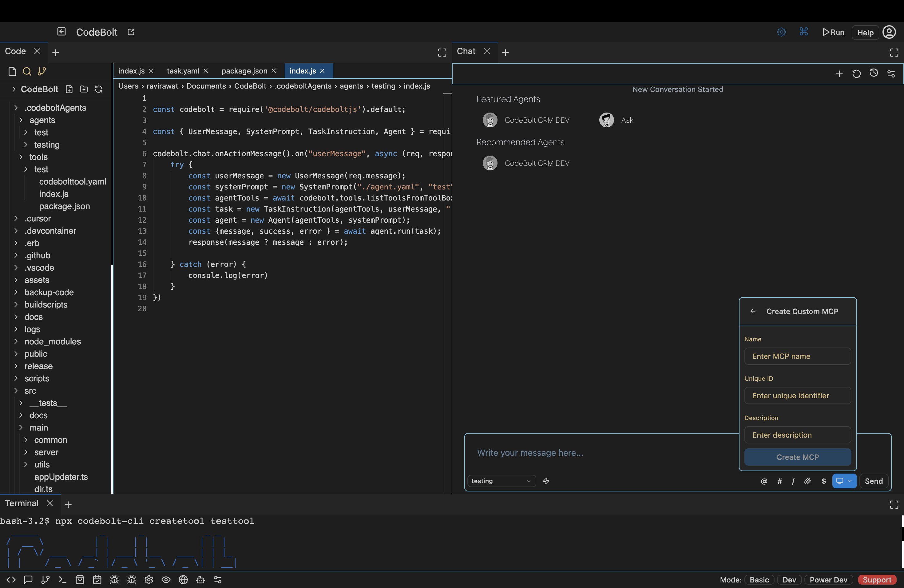904x588 pixels.
Task: Click the red Support button
Action: click(877, 580)
